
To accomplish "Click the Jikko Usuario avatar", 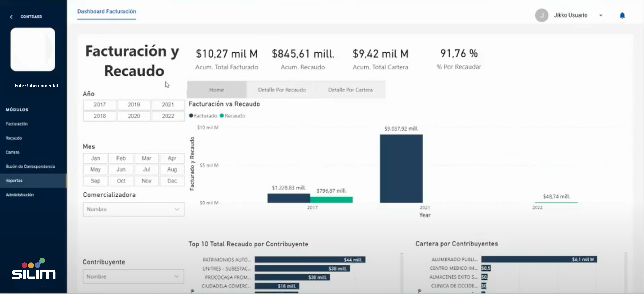I will 541,15.
